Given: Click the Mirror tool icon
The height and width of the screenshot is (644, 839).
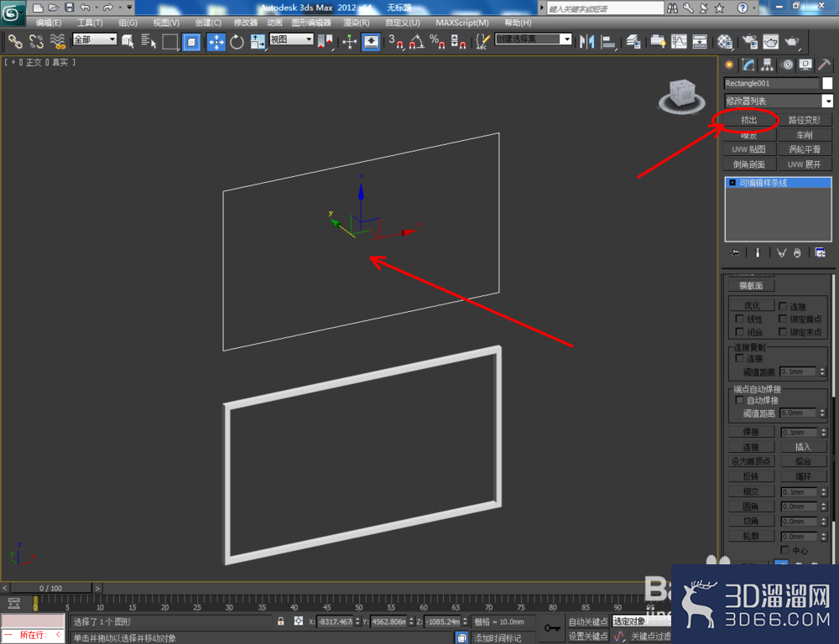Looking at the screenshot, I should point(587,41).
